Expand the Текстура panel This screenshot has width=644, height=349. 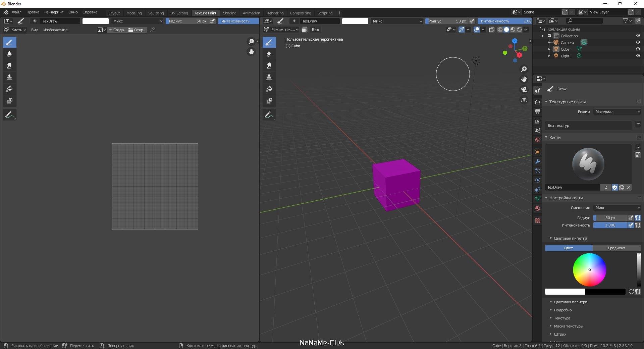[x=562, y=318]
